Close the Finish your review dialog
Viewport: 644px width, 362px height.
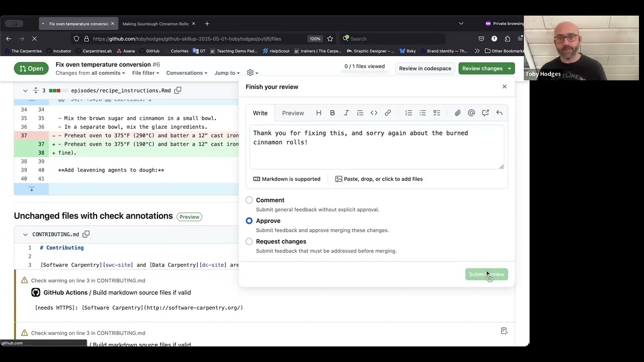[x=505, y=86]
